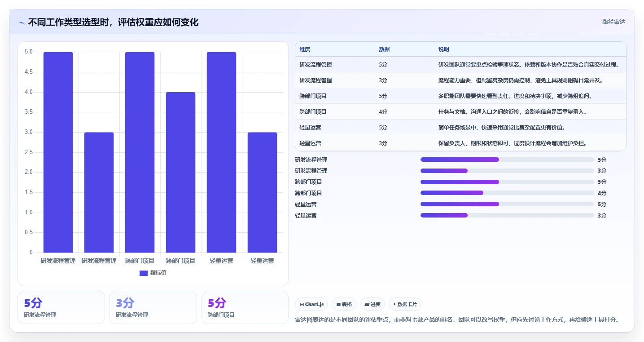The height and width of the screenshot is (342, 644).
Task: Click the 跨部门项目 4分 progress bar
Action: pyautogui.click(x=507, y=193)
